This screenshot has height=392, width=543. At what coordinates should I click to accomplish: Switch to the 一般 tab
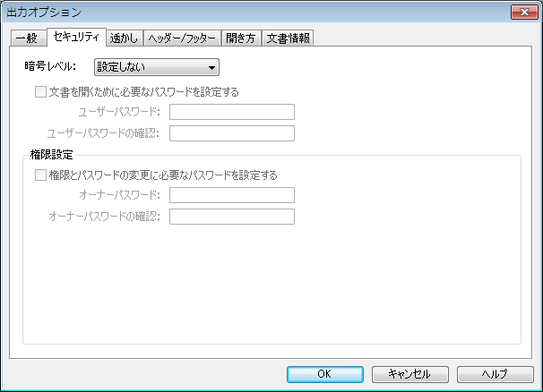coord(27,38)
